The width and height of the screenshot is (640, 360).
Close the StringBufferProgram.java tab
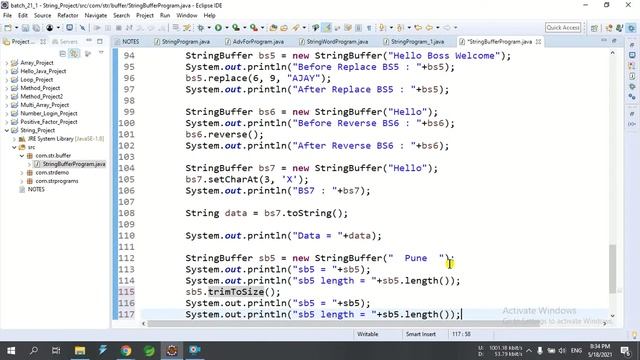click(538, 42)
